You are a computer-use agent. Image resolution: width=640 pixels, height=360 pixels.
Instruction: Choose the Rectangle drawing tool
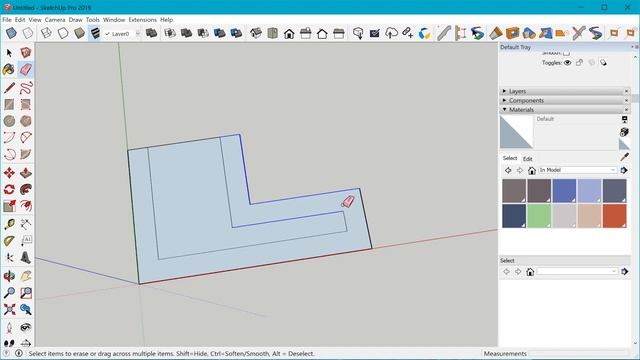pos(9,104)
